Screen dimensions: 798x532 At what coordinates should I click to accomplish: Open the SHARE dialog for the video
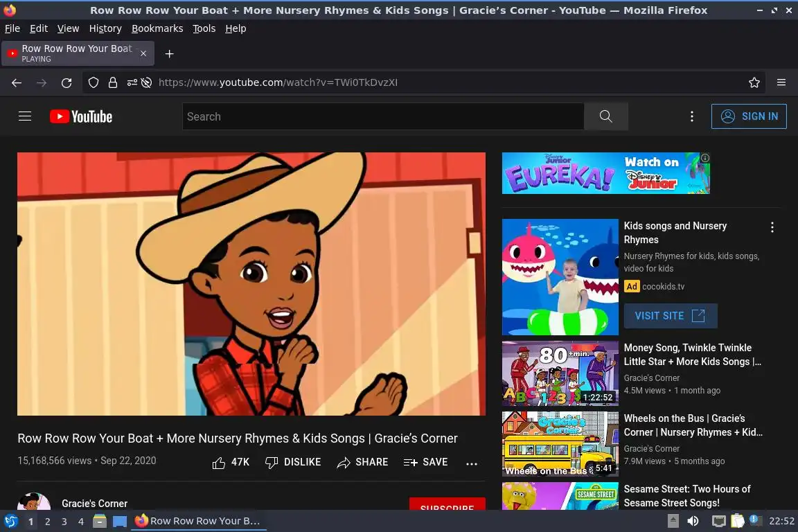tap(362, 462)
